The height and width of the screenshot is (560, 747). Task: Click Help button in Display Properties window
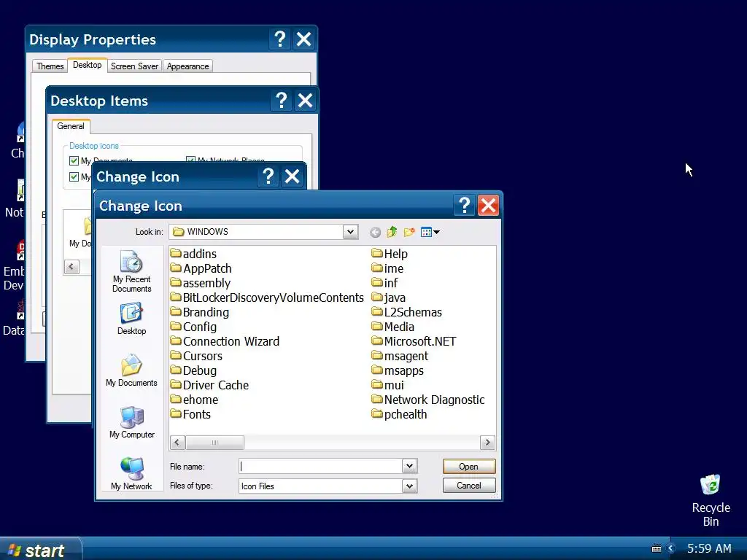coord(279,39)
